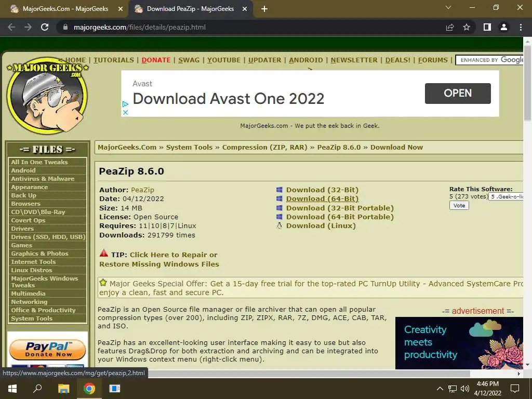Click the PayPal Donate Now button

click(x=47, y=350)
